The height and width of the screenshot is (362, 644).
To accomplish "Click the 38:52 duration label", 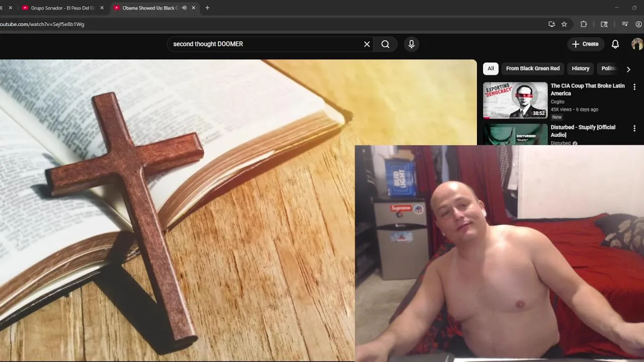I will [x=539, y=113].
